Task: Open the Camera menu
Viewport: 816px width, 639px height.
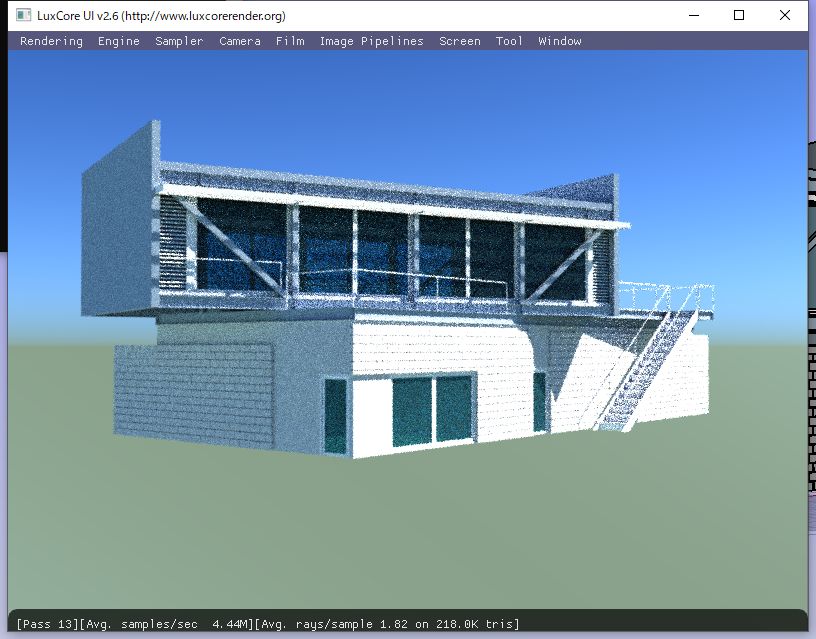Action: [239, 41]
